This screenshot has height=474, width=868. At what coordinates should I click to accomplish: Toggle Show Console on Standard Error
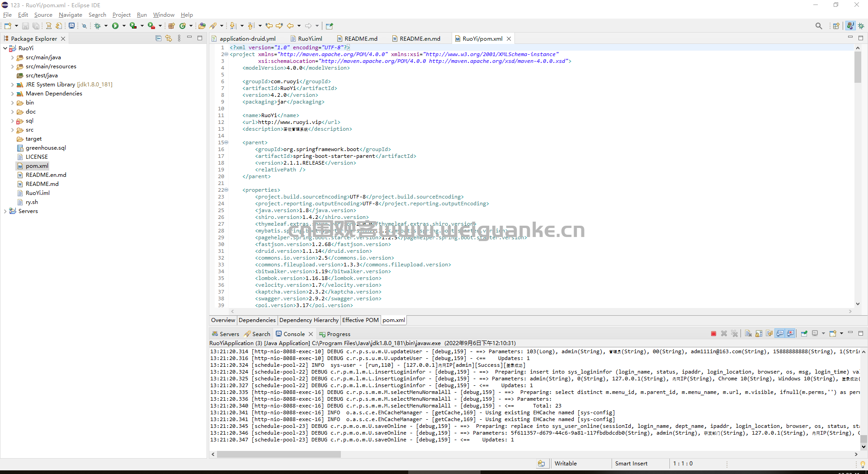click(790, 334)
